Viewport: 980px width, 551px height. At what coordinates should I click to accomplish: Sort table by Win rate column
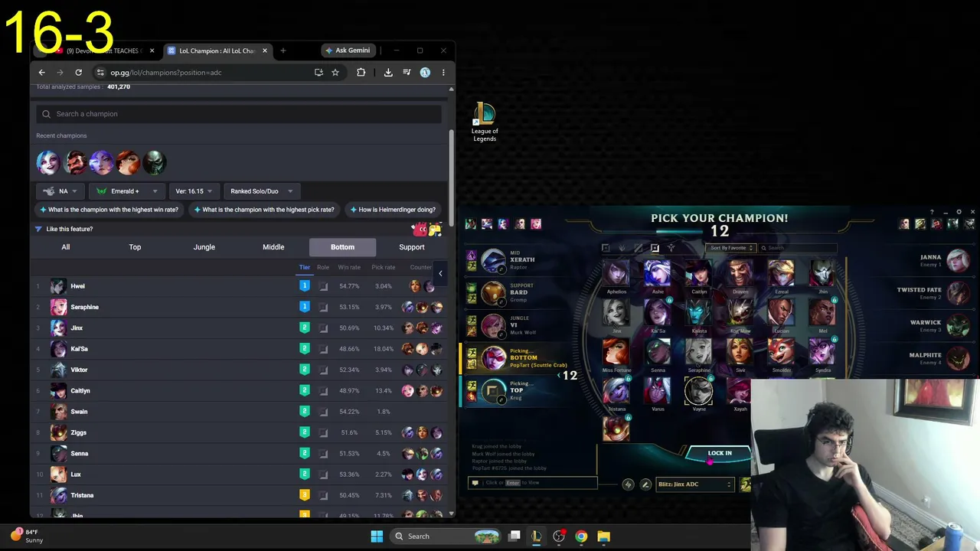pos(349,267)
